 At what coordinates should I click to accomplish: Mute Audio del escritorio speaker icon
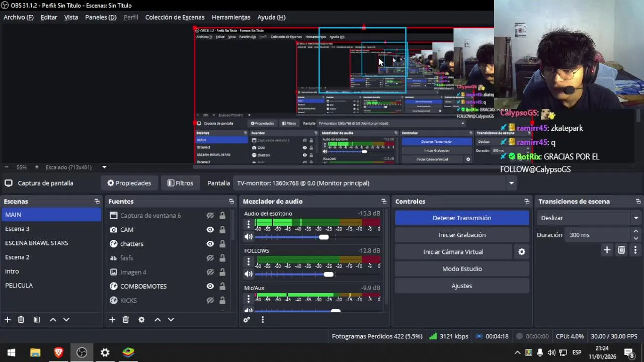click(x=249, y=237)
